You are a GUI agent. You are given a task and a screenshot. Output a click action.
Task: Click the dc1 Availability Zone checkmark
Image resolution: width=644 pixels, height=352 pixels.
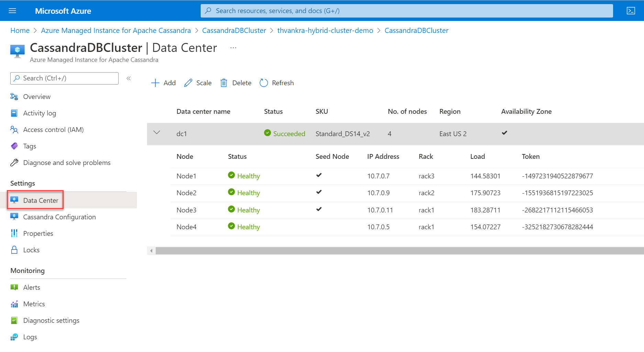[x=504, y=133]
